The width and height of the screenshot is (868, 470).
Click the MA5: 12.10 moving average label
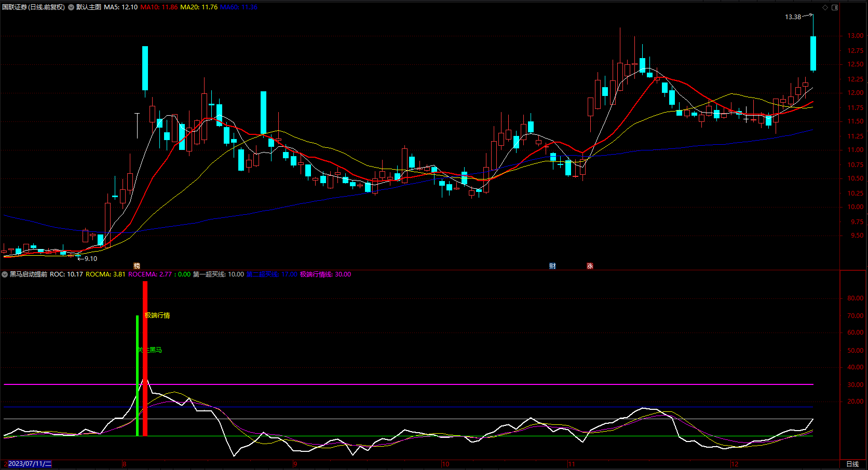[121, 7]
